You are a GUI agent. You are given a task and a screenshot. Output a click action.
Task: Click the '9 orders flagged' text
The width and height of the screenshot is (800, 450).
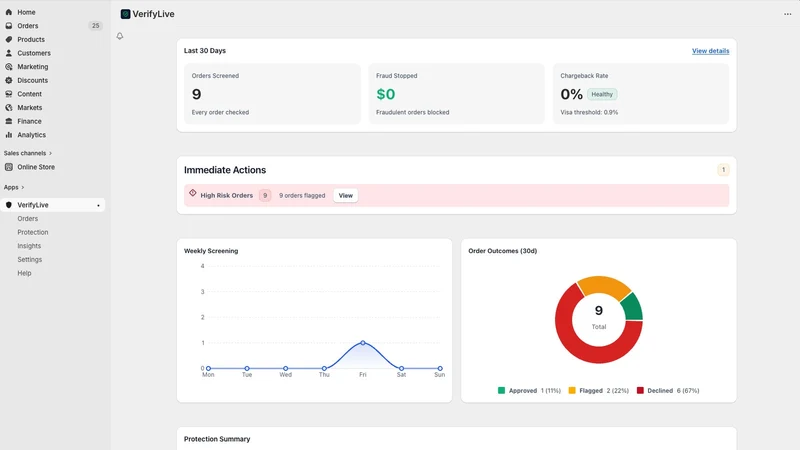302,195
